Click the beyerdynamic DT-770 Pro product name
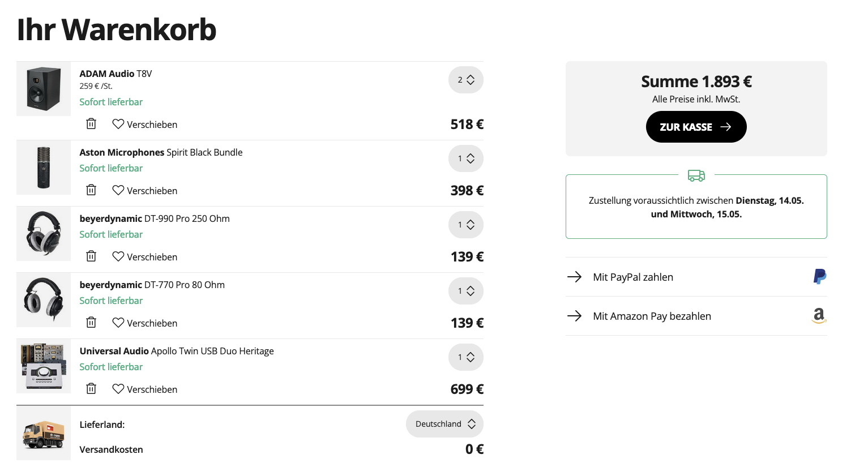 (152, 285)
